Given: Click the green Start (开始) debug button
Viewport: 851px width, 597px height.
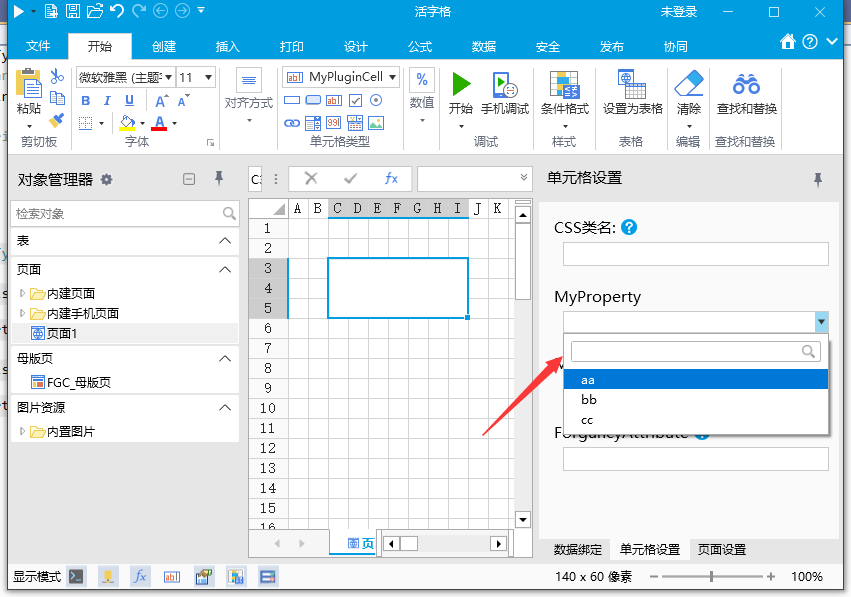Looking at the screenshot, I should (461, 85).
